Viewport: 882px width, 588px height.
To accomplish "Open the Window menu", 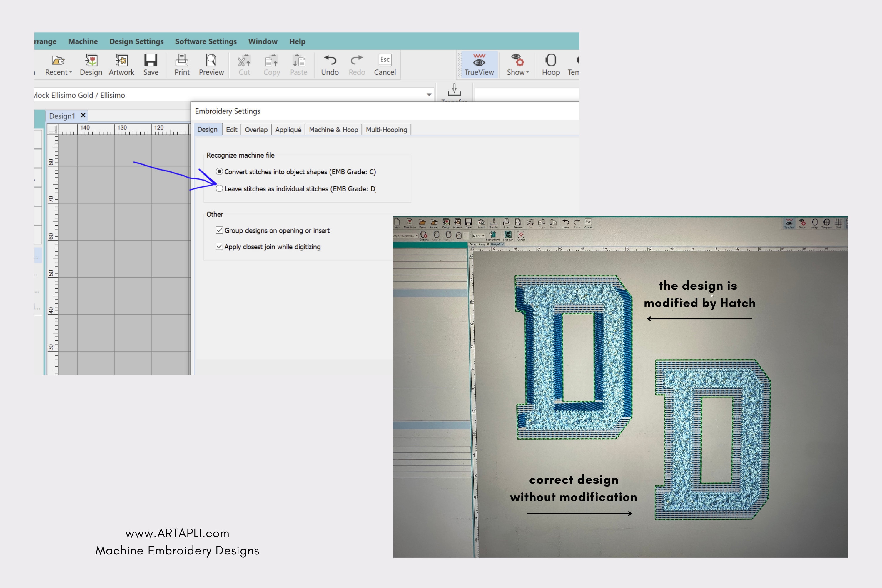I will [x=263, y=41].
